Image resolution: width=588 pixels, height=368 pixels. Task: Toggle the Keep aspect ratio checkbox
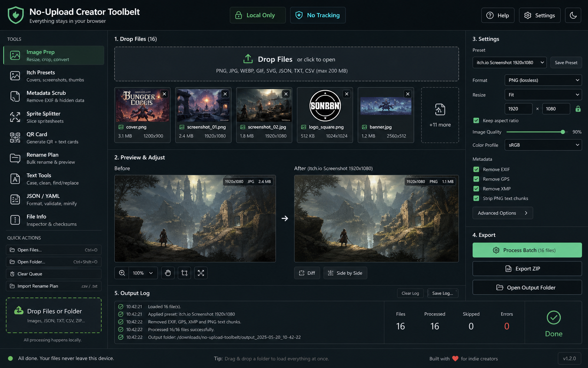476,121
